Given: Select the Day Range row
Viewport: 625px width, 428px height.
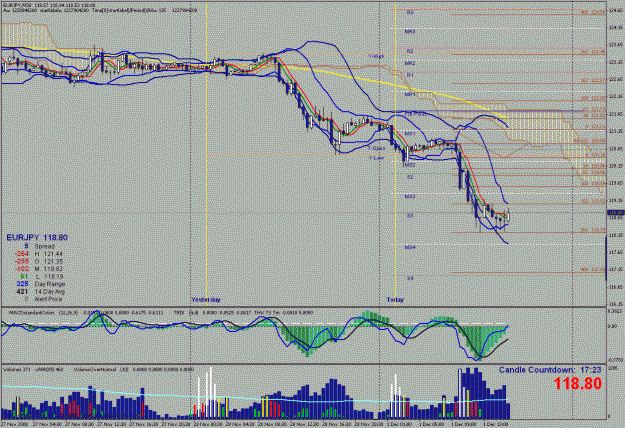Looking at the screenshot, I should [x=40, y=284].
